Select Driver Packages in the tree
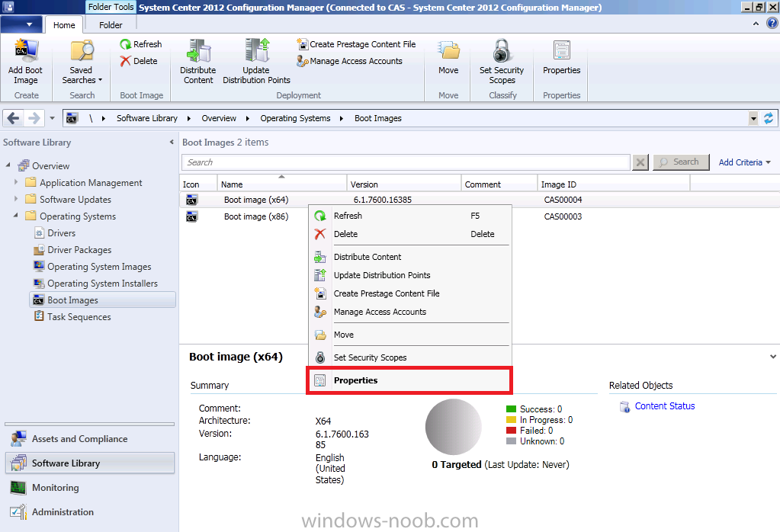Viewport: 780px width, 532px height. pos(79,250)
